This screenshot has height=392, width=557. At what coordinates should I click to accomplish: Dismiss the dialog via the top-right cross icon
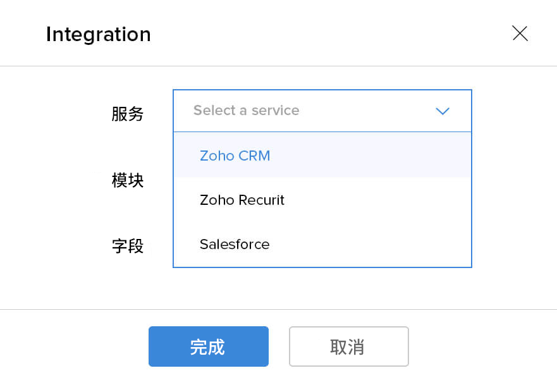point(520,34)
